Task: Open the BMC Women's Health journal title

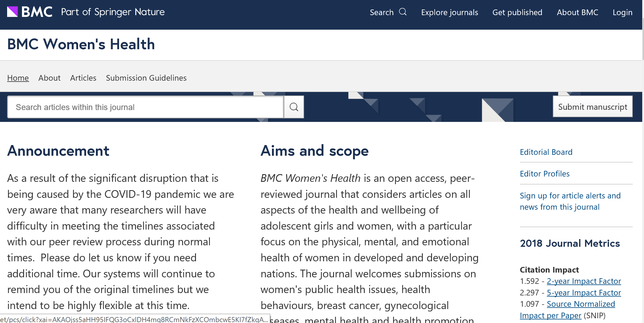Action: coord(81,44)
